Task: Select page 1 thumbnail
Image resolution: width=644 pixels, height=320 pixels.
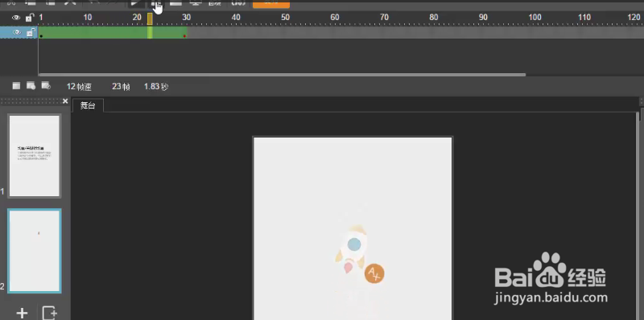Action: click(x=35, y=156)
